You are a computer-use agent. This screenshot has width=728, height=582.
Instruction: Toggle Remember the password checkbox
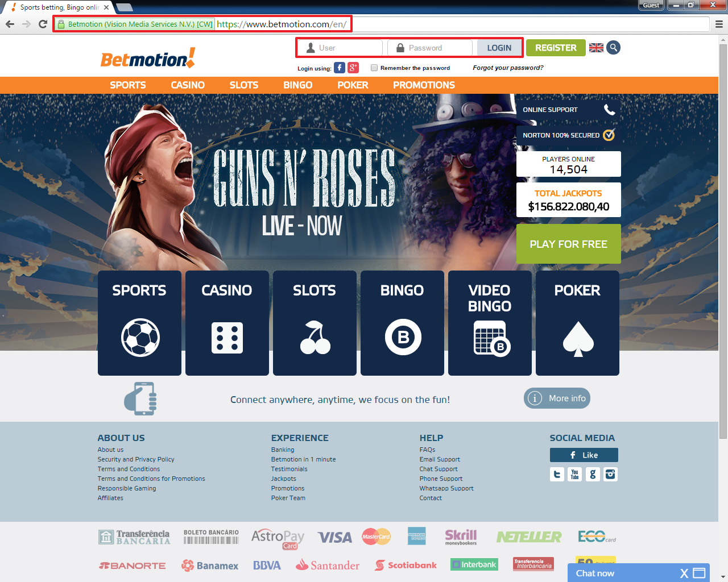(374, 68)
